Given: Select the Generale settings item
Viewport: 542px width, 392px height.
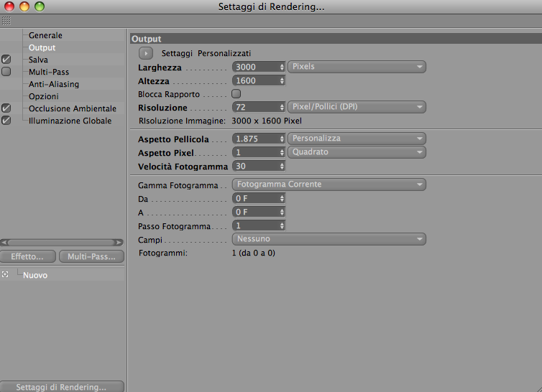Looking at the screenshot, I should (45, 35).
